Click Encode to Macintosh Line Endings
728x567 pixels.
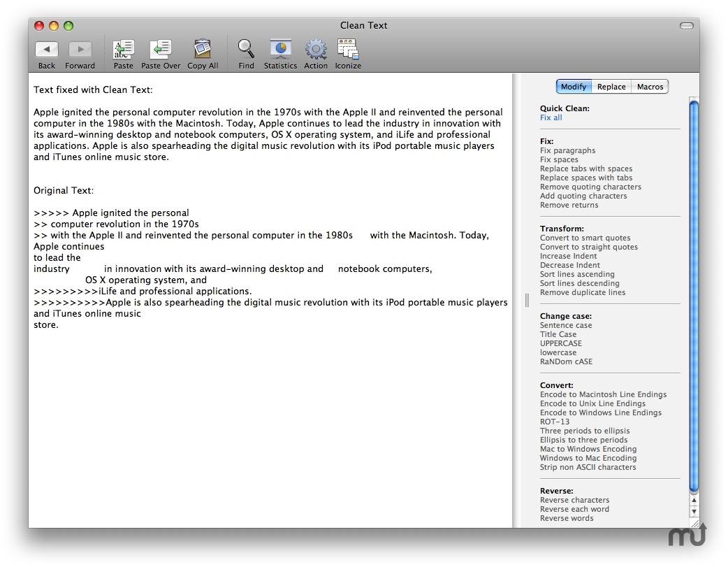(x=603, y=394)
